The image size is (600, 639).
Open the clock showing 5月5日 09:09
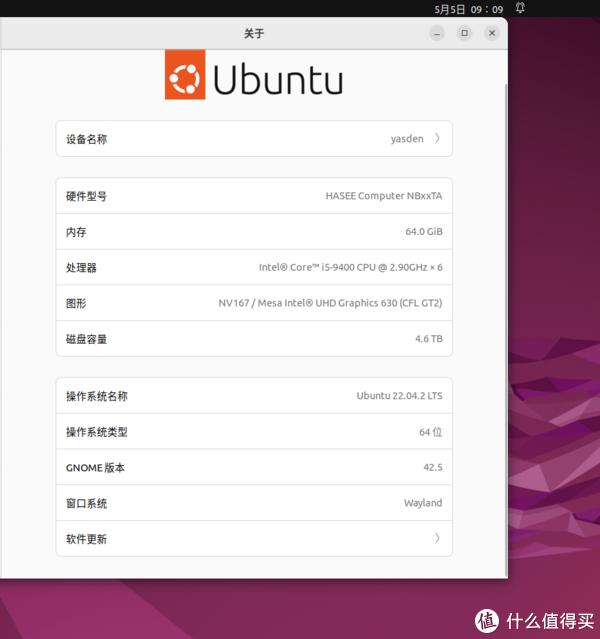469,9
